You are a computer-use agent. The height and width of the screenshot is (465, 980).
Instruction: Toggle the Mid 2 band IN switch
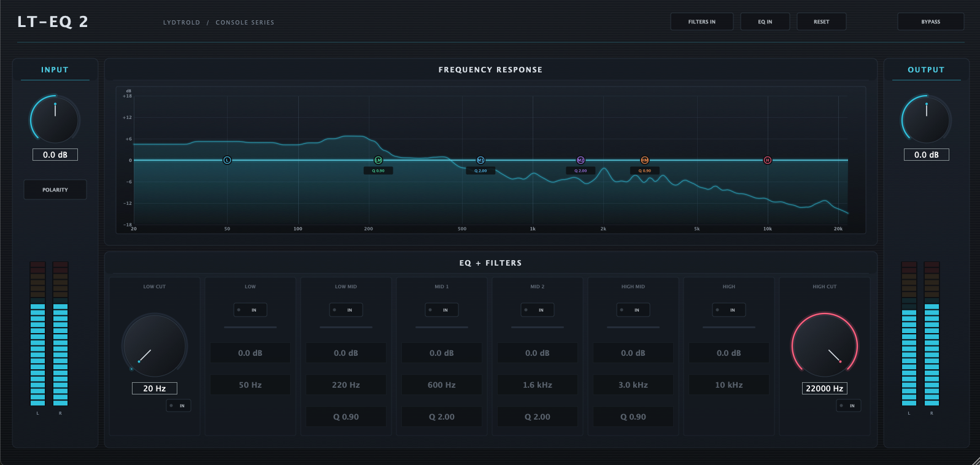[x=538, y=310]
